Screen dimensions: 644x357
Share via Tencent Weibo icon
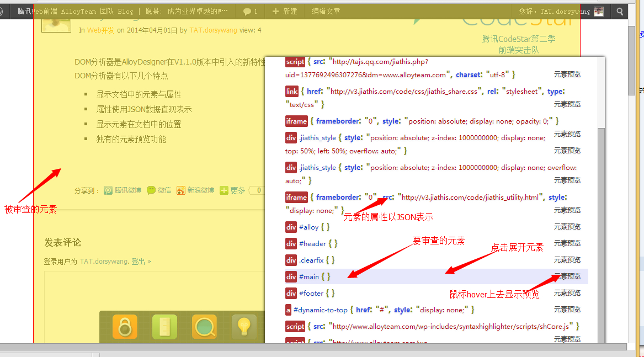tap(109, 190)
